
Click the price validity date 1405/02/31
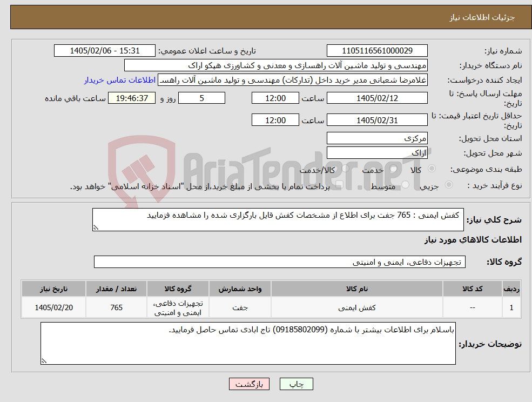(377, 120)
